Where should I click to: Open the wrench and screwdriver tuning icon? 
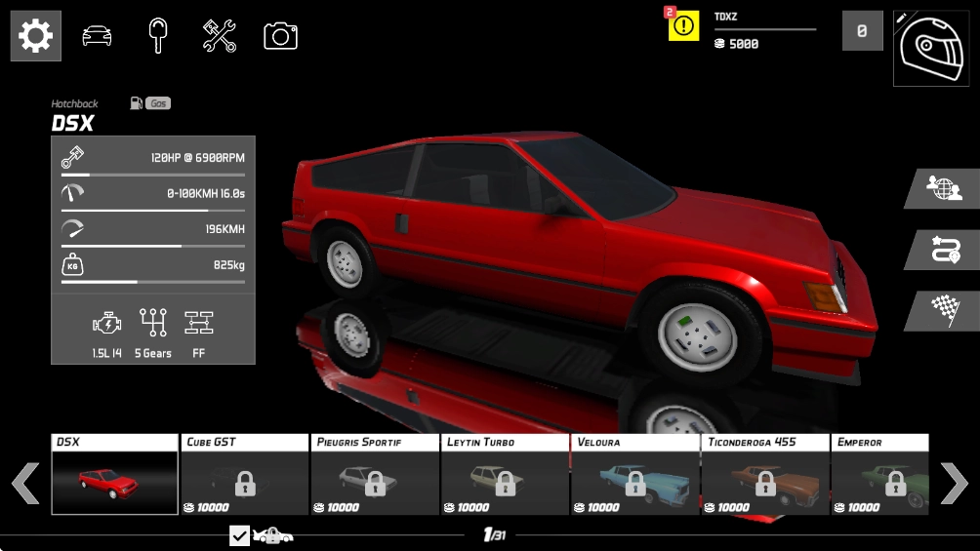tap(219, 36)
